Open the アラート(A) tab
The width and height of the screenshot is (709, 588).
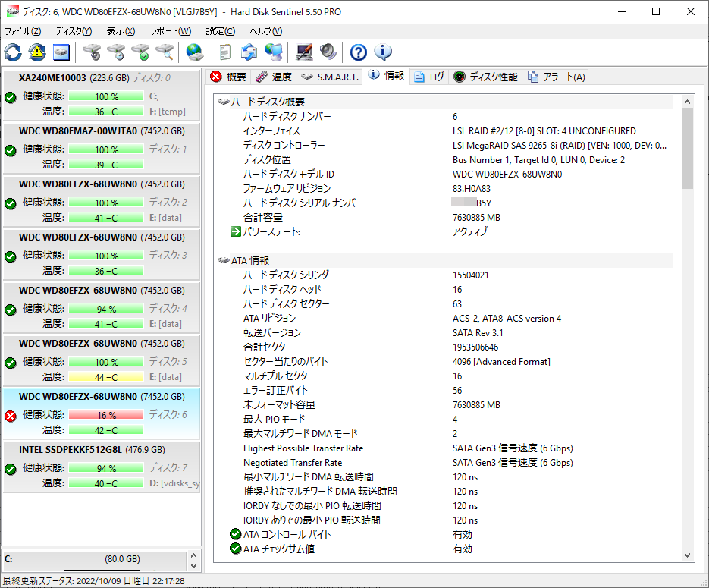[556, 77]
